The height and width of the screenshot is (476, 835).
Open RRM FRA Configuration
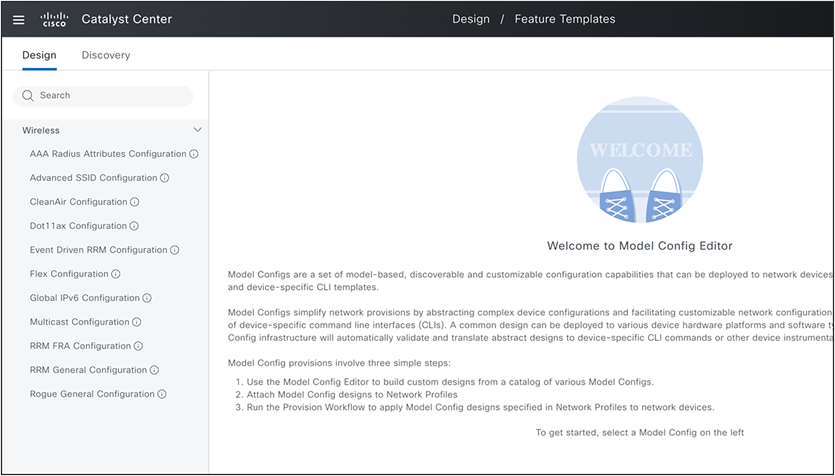80,346
